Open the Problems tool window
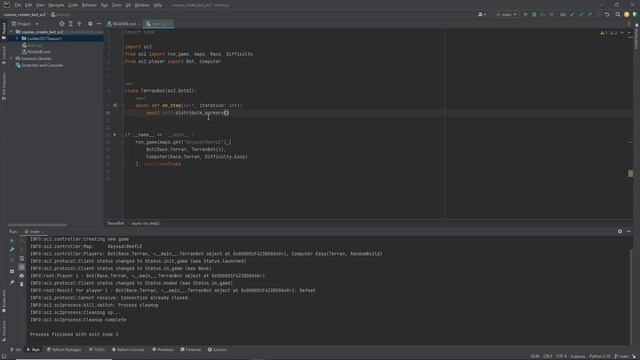 [163, 350]
